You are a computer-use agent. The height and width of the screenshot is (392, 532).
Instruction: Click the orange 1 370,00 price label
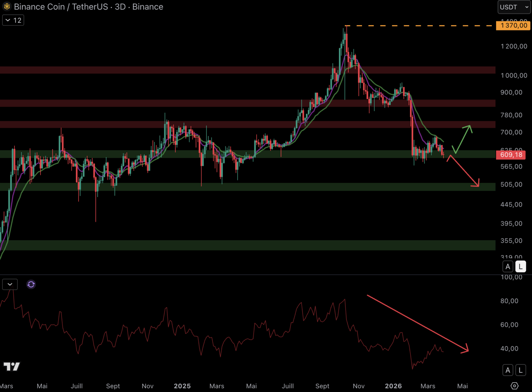513,25
